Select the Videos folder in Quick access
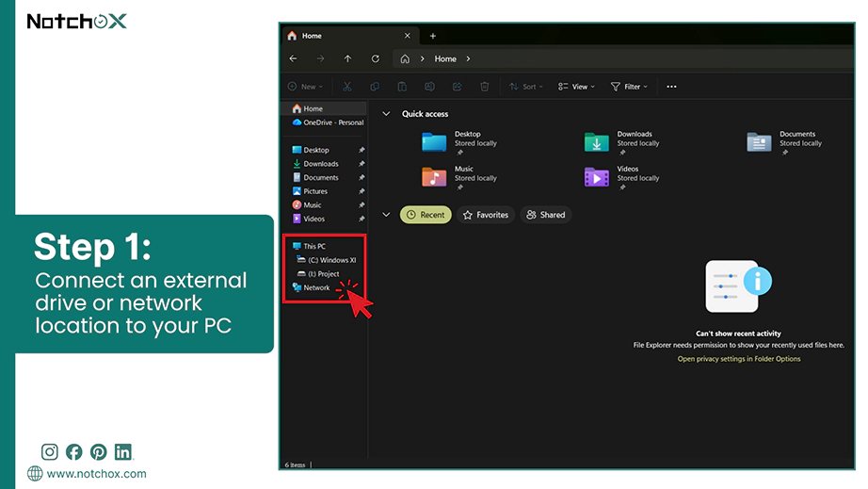Viewport: 868px width, 489px height. coord(621,177)
